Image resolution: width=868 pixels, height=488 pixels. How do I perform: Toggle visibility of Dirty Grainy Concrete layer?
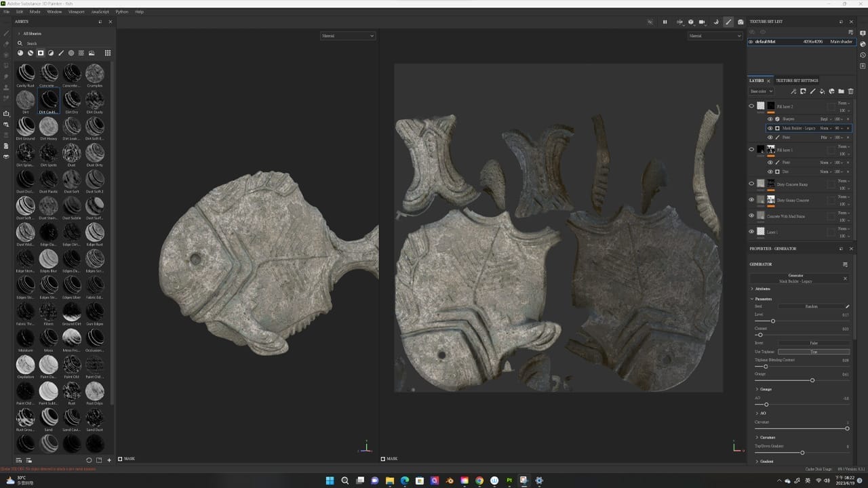tap(751, 200)
